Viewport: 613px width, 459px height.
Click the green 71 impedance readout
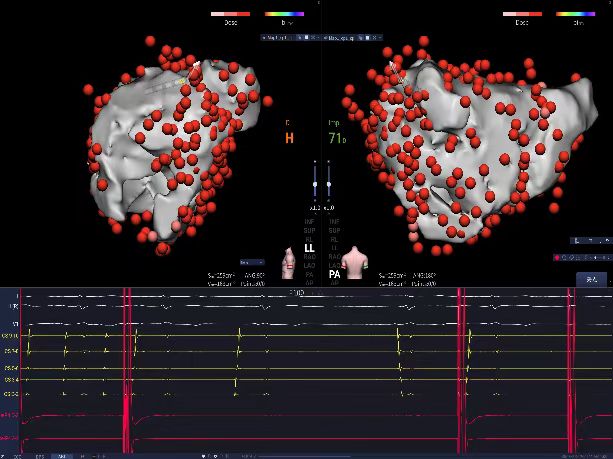coord(335,139)
